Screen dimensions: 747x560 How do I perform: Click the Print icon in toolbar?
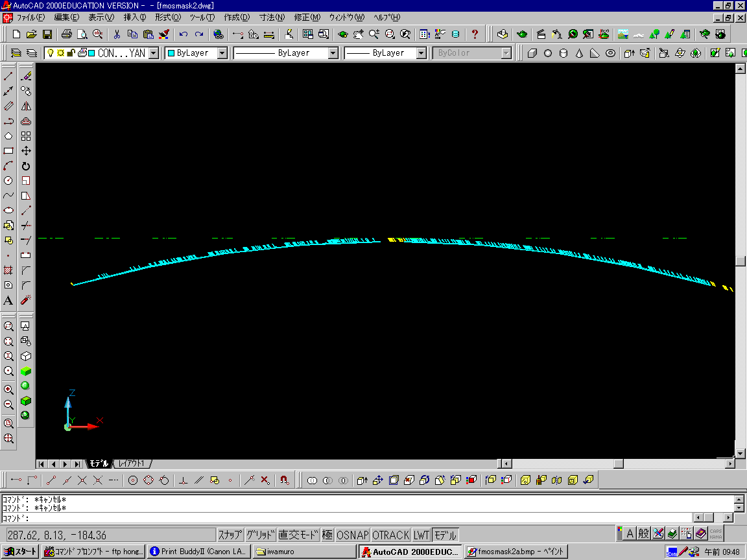point(66,34)
